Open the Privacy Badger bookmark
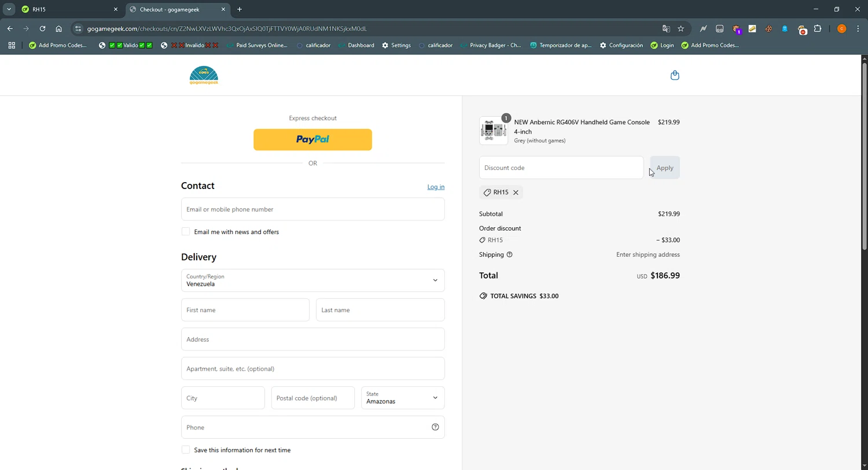The width and height of the screenshot is (868, 470). [x=491, y=45]
